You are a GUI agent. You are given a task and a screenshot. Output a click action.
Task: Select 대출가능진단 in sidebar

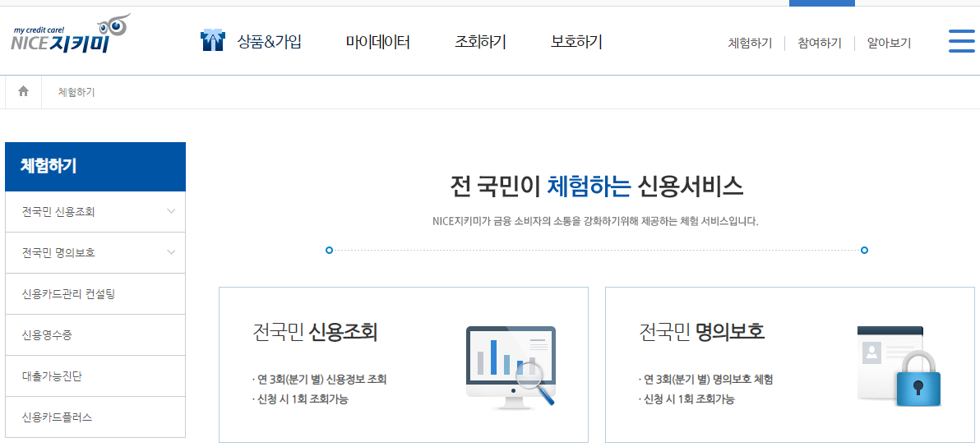pos(95,376)
